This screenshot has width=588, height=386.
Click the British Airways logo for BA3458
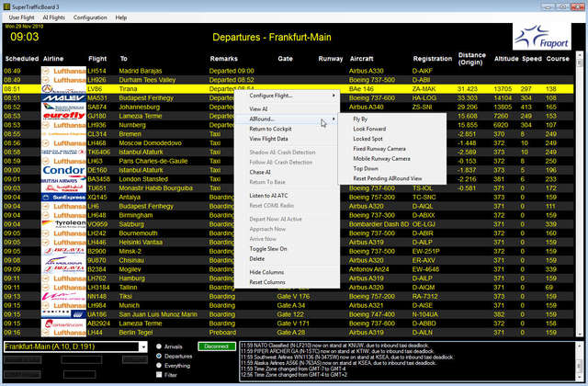coord(63,179)
